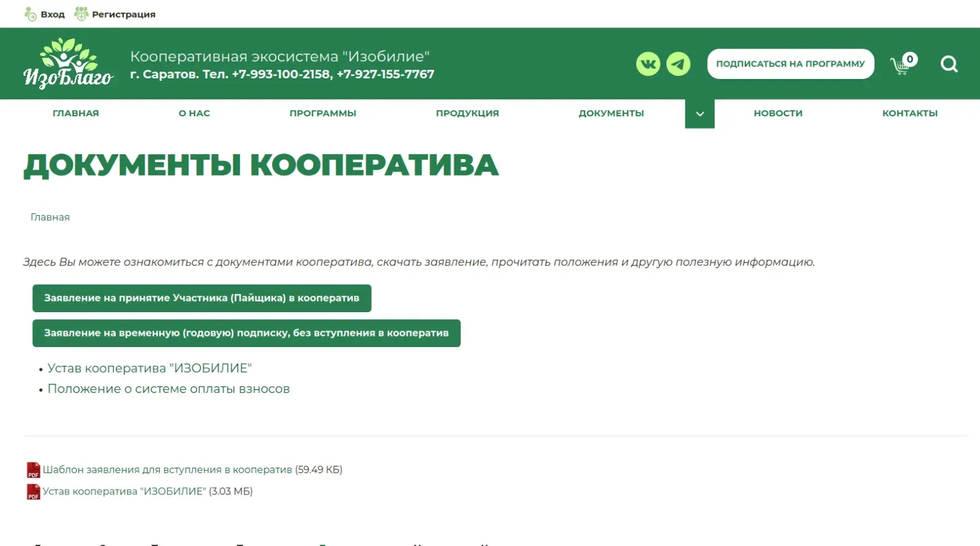Viewport: 980px width, 546px height.
Task: Click the ИзоБлаго logo
Action: (68, 64)
